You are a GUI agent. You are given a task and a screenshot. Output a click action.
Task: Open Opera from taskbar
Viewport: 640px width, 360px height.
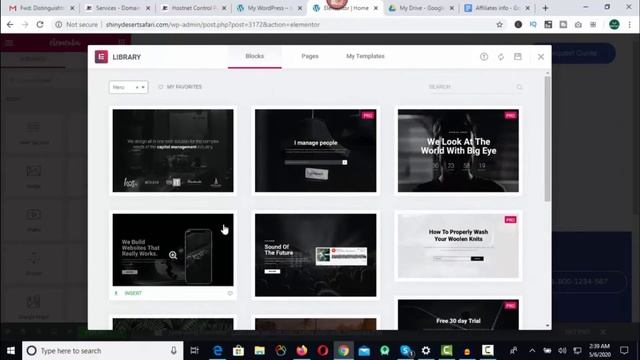[322, 350]
